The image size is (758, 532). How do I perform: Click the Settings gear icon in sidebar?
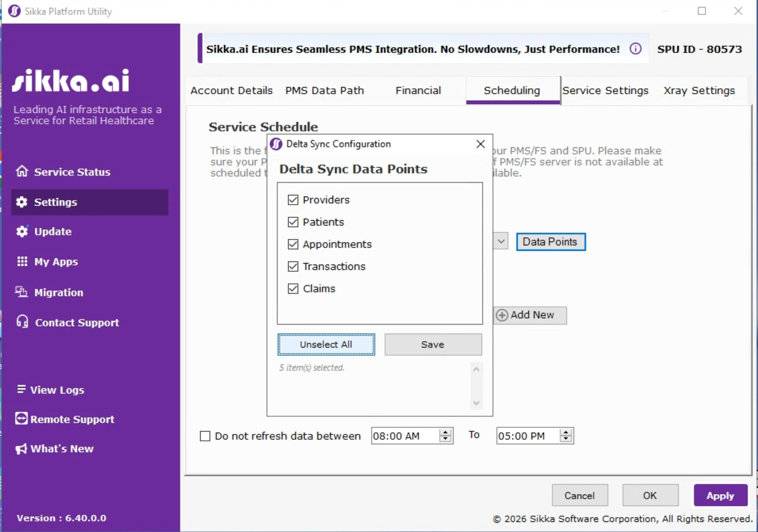click(x=22, y=202)
